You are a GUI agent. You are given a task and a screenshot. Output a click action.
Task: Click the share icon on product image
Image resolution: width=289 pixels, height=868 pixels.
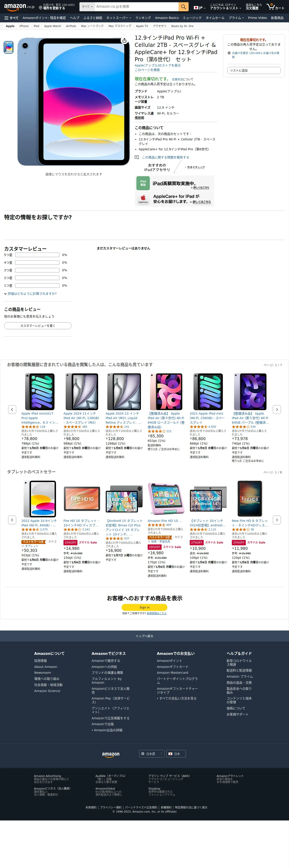click(124, 40)
